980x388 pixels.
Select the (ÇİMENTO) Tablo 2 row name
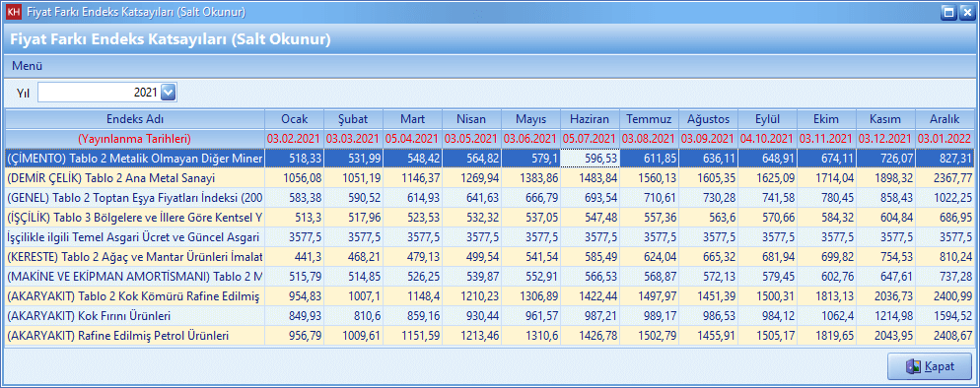[x=135, y=160]
